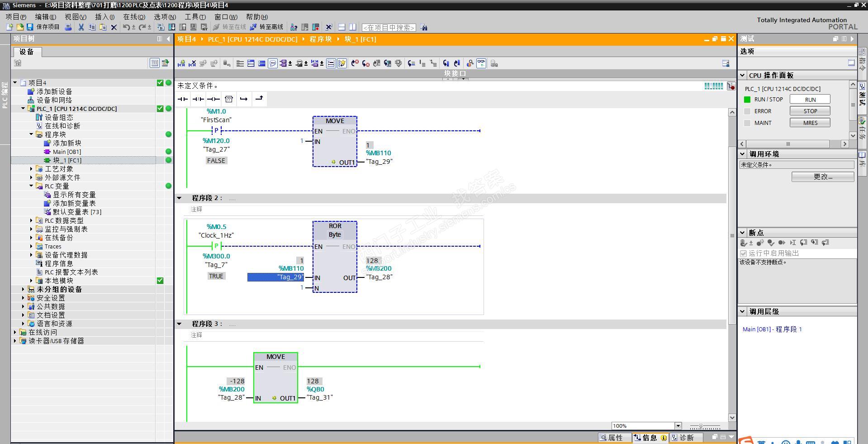Open the 项目(P) menu
The width and height of the screenshot is (868, 444).
tap(16, 17)
